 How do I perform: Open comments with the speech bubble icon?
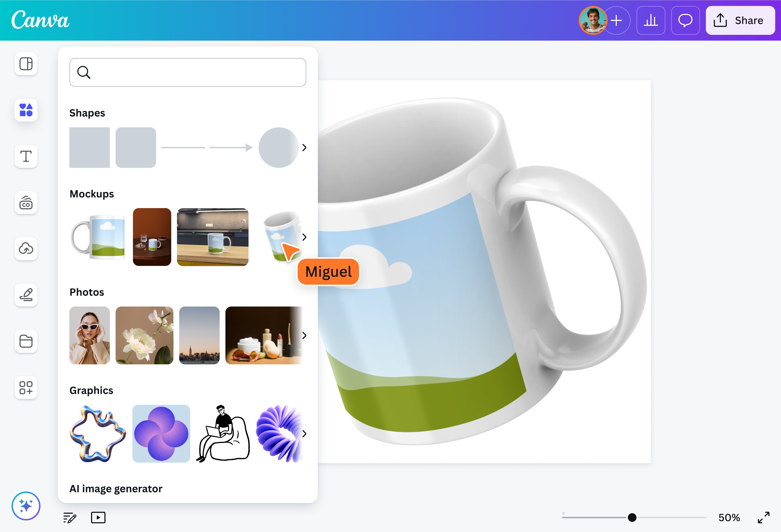pyautogui.click(x=685, y=20)
